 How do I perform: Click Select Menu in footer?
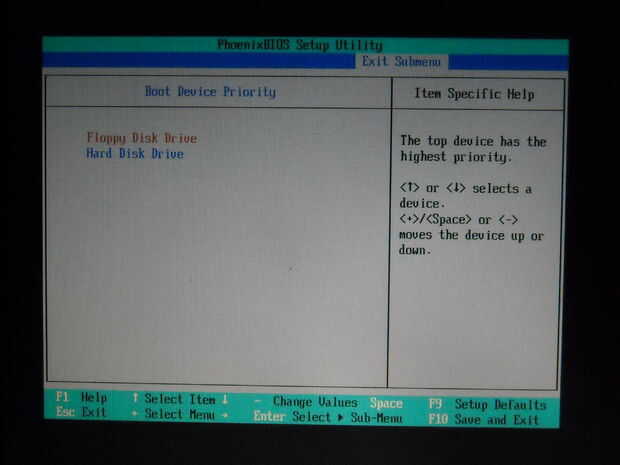pyautogui.click(x=180, y=414)
